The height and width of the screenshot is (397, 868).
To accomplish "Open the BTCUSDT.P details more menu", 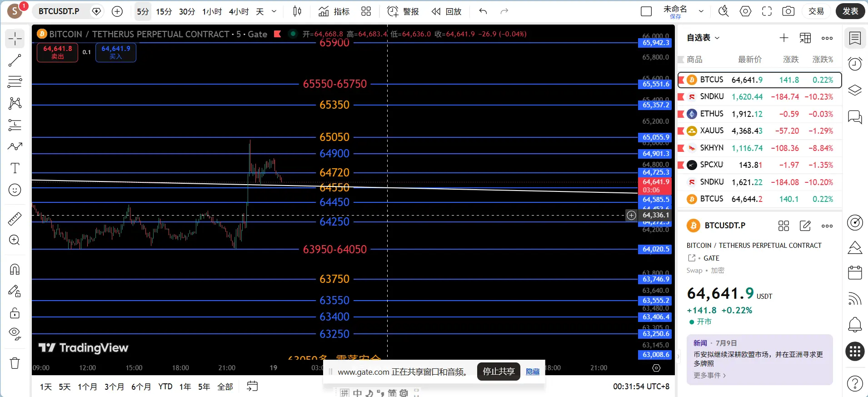I will (x=827, y=226).
